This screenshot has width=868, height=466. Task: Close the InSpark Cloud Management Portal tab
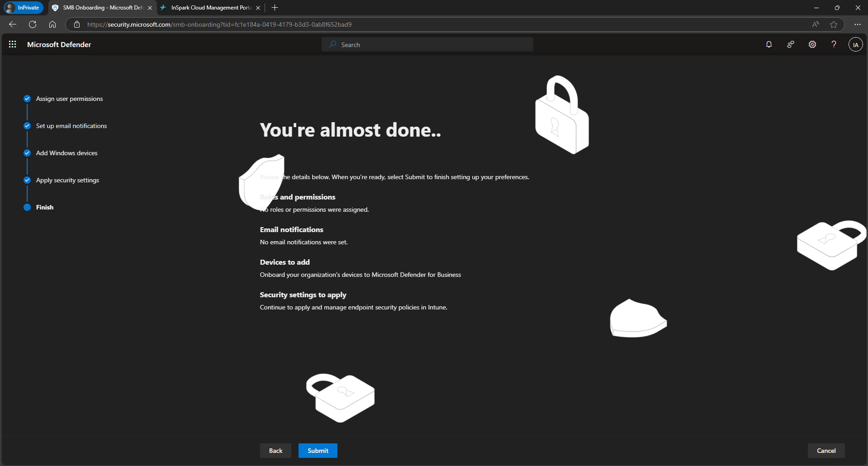pos(258,8)
